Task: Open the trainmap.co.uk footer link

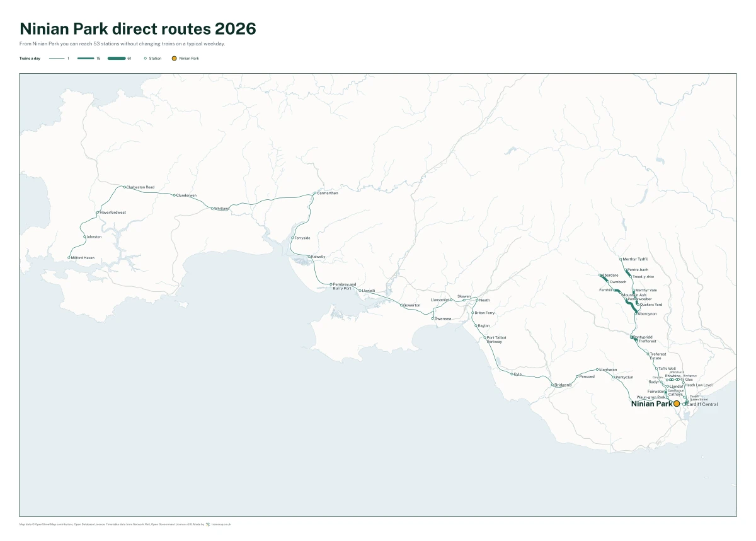Action: coord(221,524)
